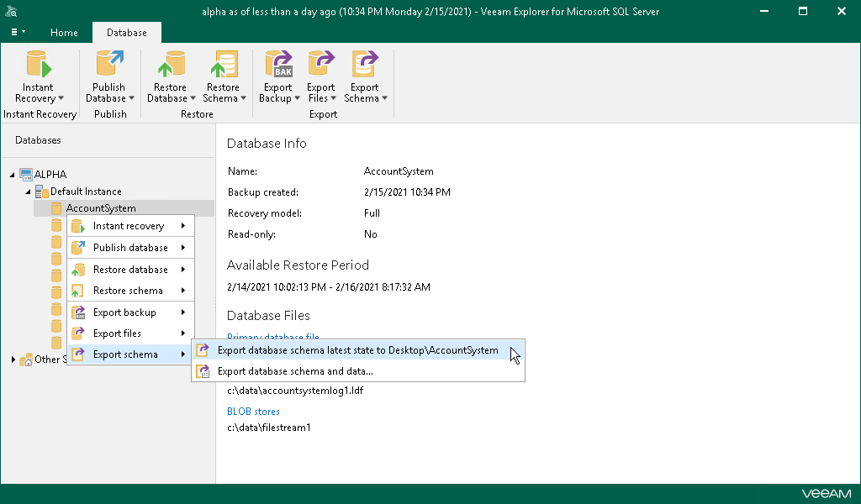
Task: Click the Restore database context menu icon
Action: click(x=78, y=270)
